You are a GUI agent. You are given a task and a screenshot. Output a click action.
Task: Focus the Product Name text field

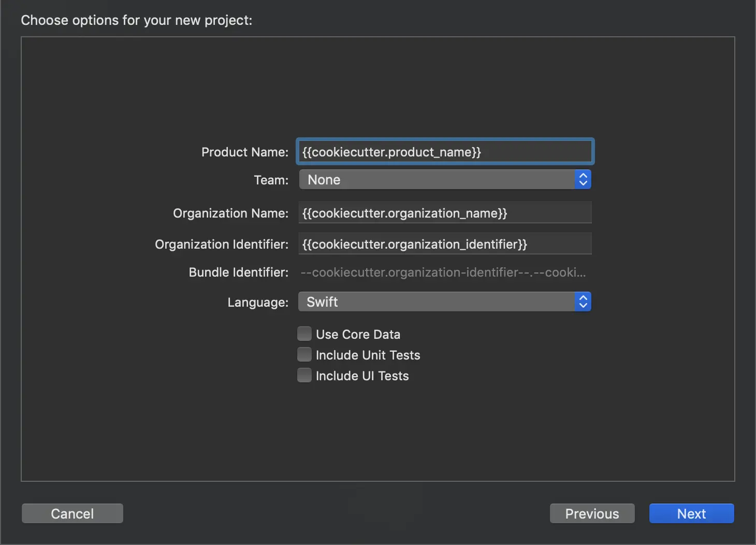coord(445,152)
